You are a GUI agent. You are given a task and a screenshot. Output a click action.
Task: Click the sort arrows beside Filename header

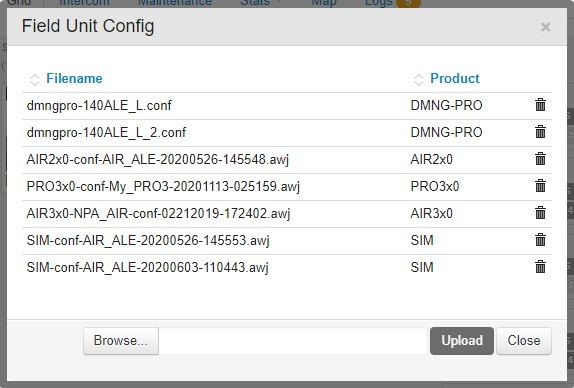click(x=35, y=79)
